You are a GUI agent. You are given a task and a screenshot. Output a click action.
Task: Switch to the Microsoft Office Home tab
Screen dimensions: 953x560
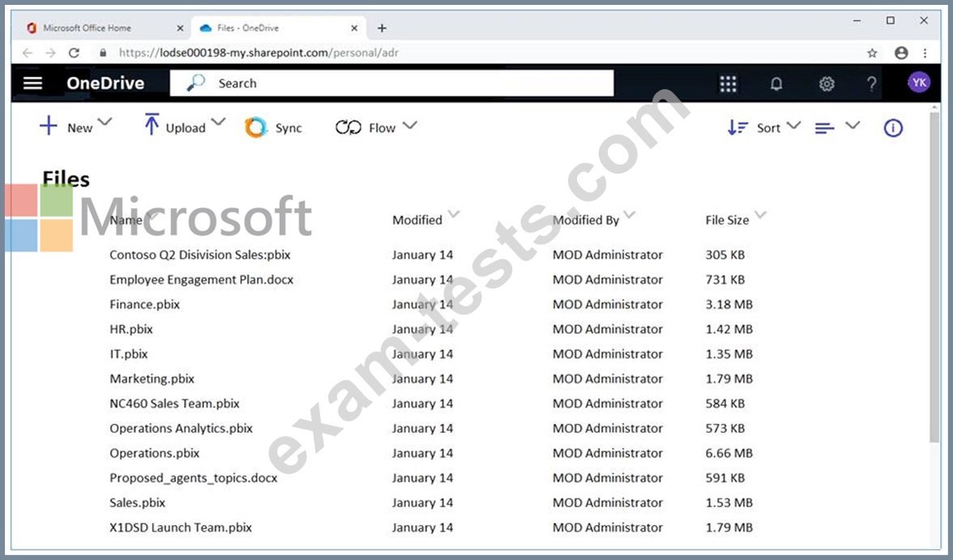pos(104,28)
